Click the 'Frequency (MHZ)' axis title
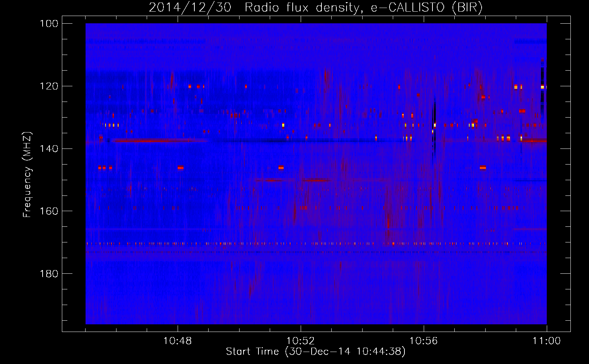This screenshot has width=589, height=364. click(28, 175)
